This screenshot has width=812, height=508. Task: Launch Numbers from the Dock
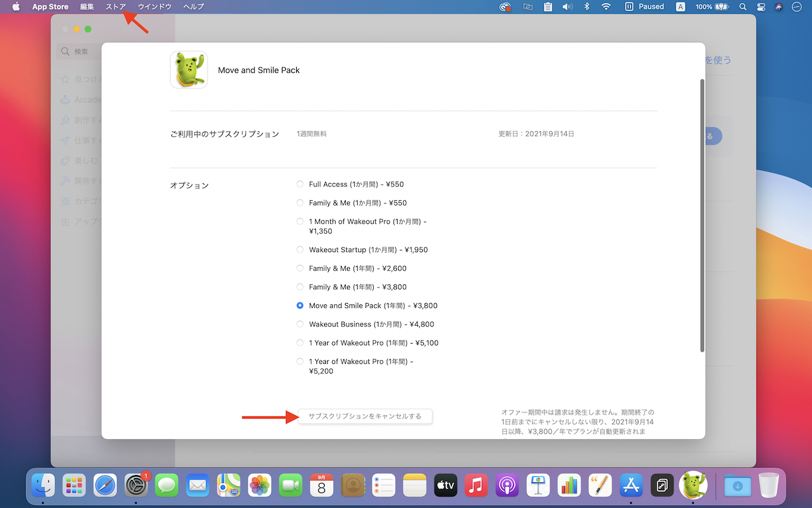[x=570, y=485]
